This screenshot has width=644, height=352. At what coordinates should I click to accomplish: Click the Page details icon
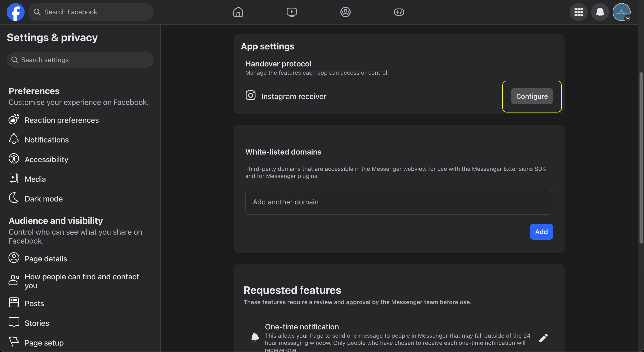(x=14, y=258)
